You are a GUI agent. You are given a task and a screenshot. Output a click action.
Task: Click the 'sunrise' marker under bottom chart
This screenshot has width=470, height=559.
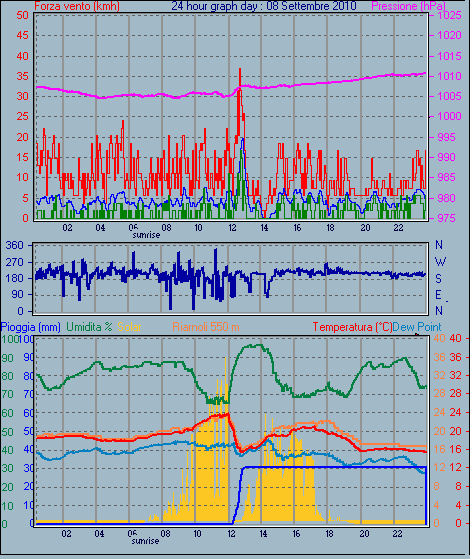[145, 541]
